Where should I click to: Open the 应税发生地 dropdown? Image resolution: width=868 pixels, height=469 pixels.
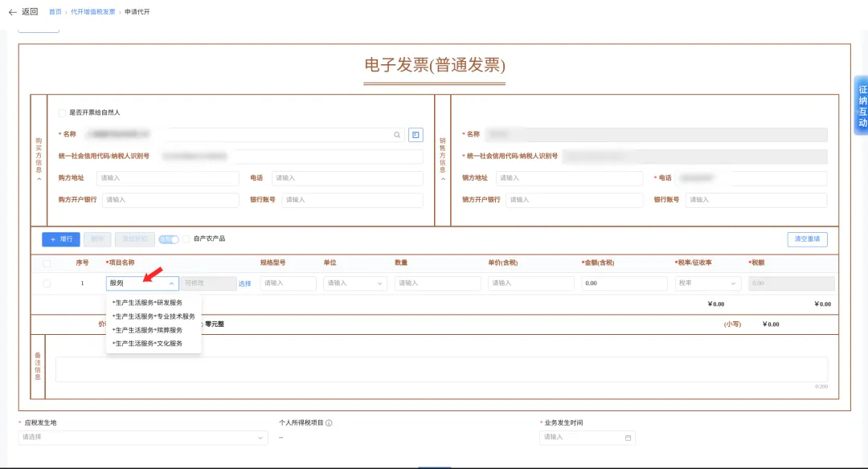click(143, 438)
